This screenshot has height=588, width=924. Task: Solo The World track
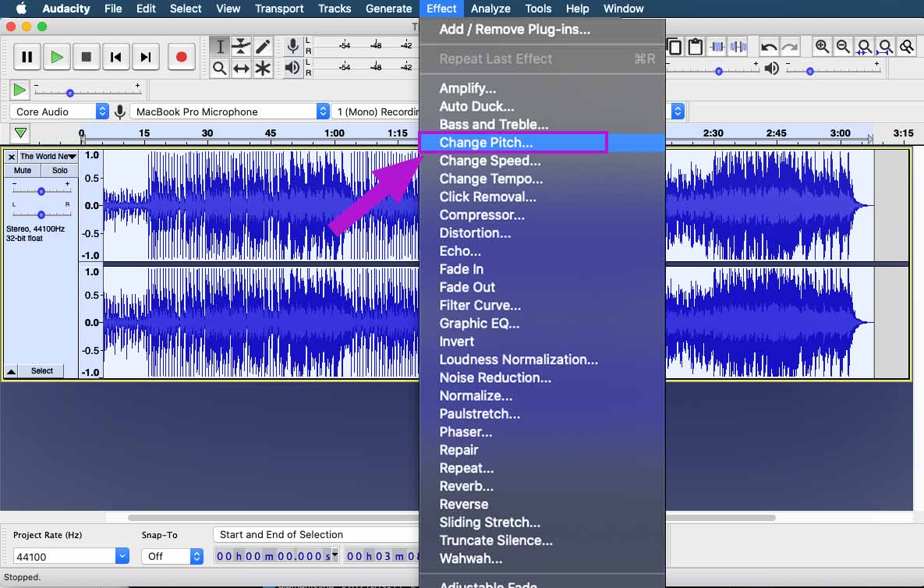tap(59, 170)
